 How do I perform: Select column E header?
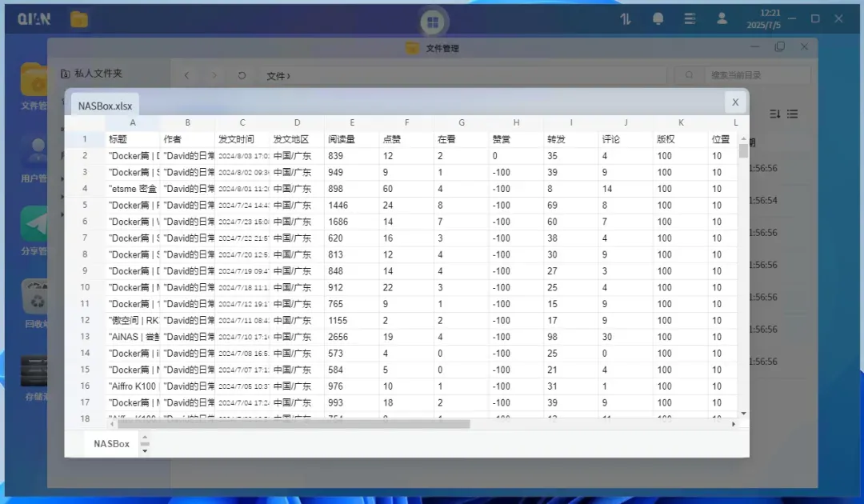point(352,122)
